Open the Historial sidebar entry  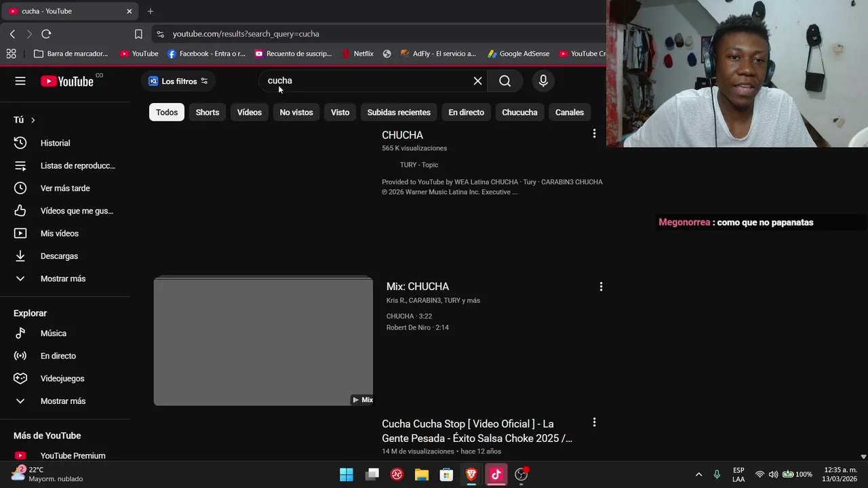65,143
